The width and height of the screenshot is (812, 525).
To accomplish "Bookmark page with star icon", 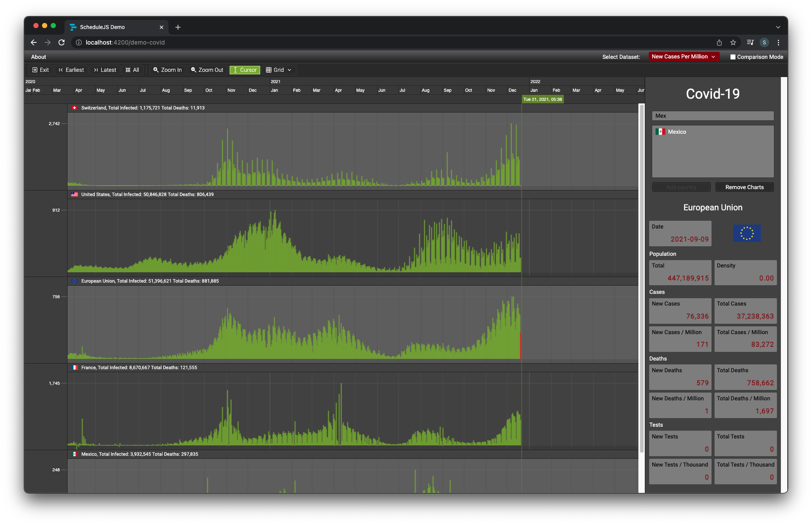I will tap(733, 42).
